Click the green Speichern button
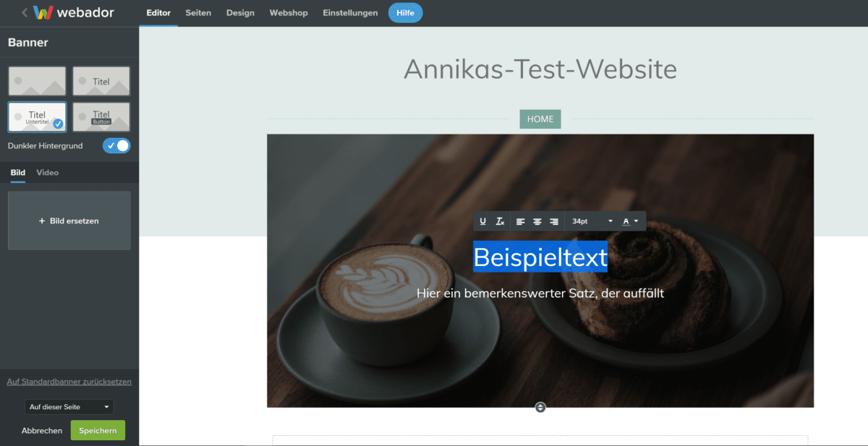The image size is (868, 446). pos(98,430)
